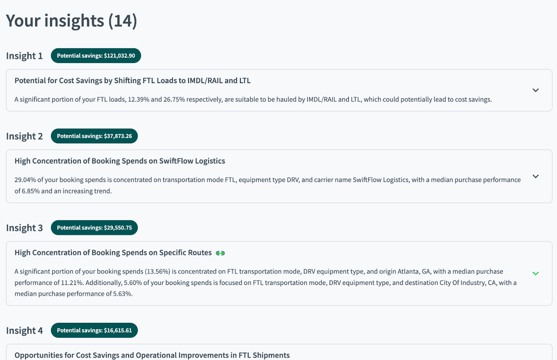Click the description mentioning origin Atlanta, GA
This screenshot has height=360, width=557.
point(265,283)
